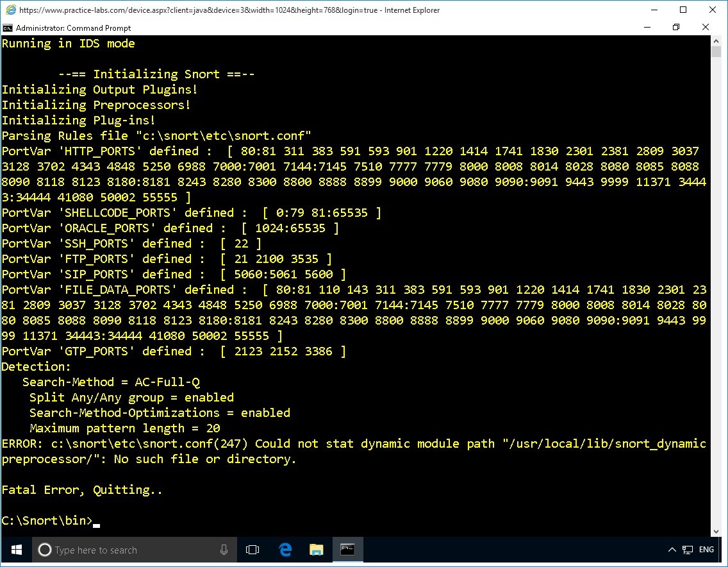
Task: Restore down the Command Prompt window
Action: [675, 28]
